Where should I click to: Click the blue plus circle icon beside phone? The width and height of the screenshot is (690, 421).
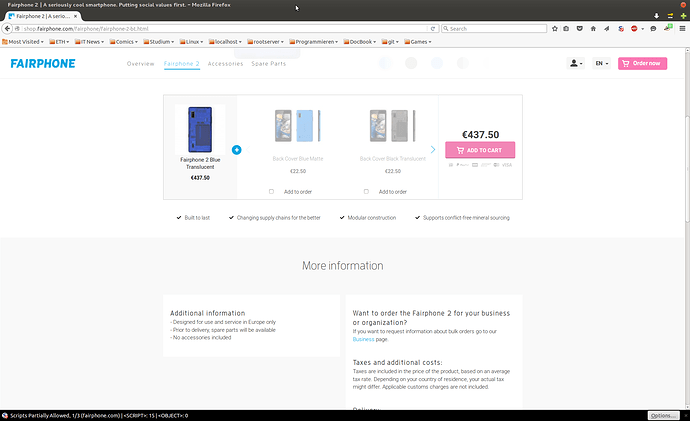pos(236,150)
